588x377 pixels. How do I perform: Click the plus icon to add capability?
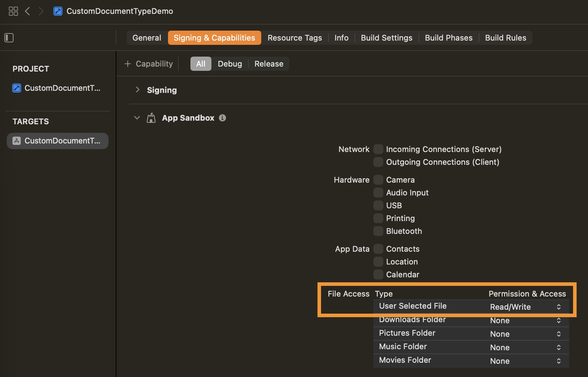tap(128, 64)
